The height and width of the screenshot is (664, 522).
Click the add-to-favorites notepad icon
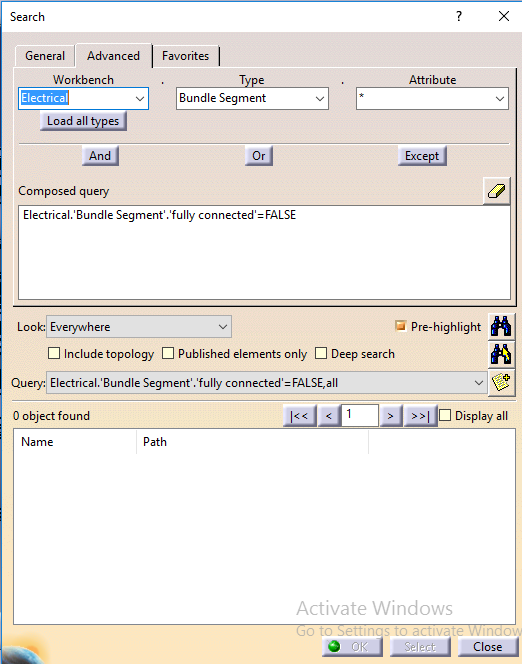pos(501,382)
